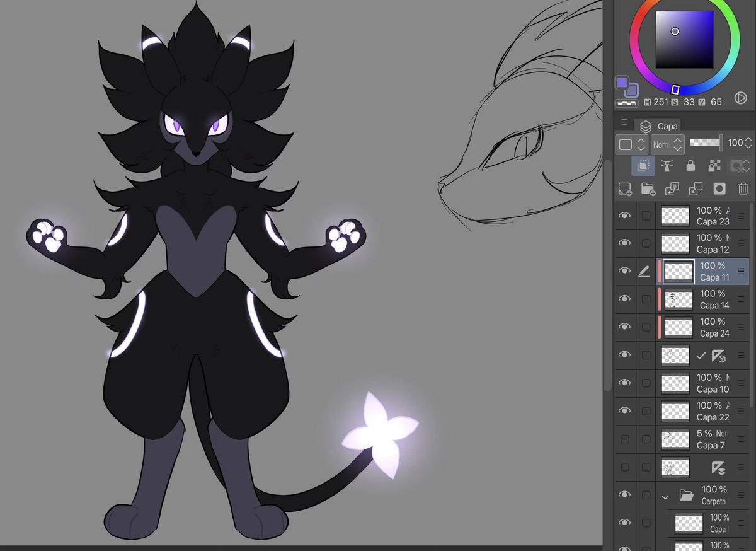Click the Capa 24 row grip handle
Viewport: 756px width, 551px height.
click(741, 327)
